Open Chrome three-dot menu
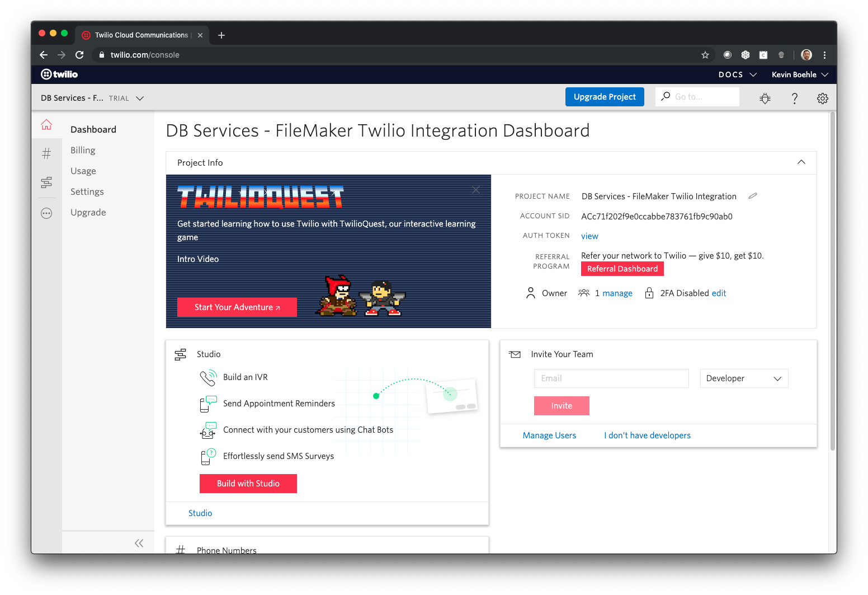 coord(824,55)
